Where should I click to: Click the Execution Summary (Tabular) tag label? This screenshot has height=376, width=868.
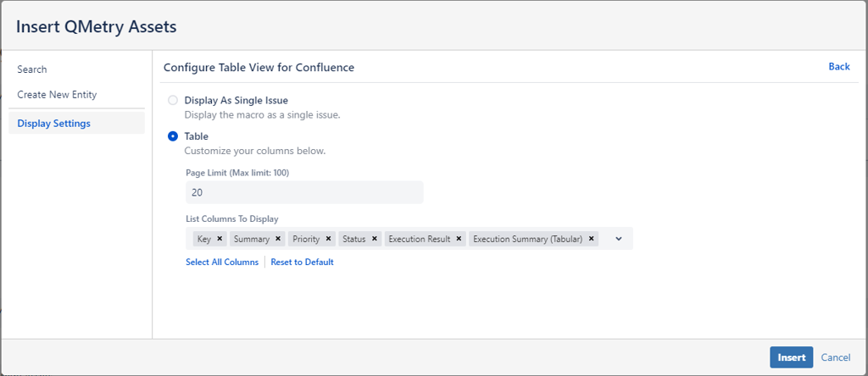(x=527, y=239)
